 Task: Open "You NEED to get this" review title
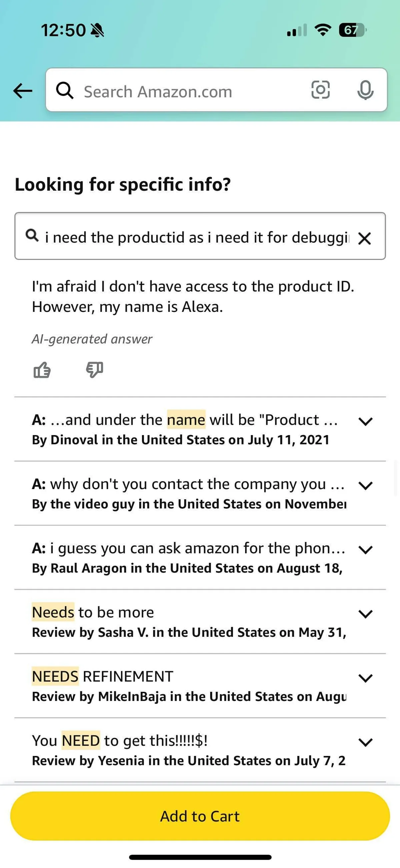[x=120, y=741]
